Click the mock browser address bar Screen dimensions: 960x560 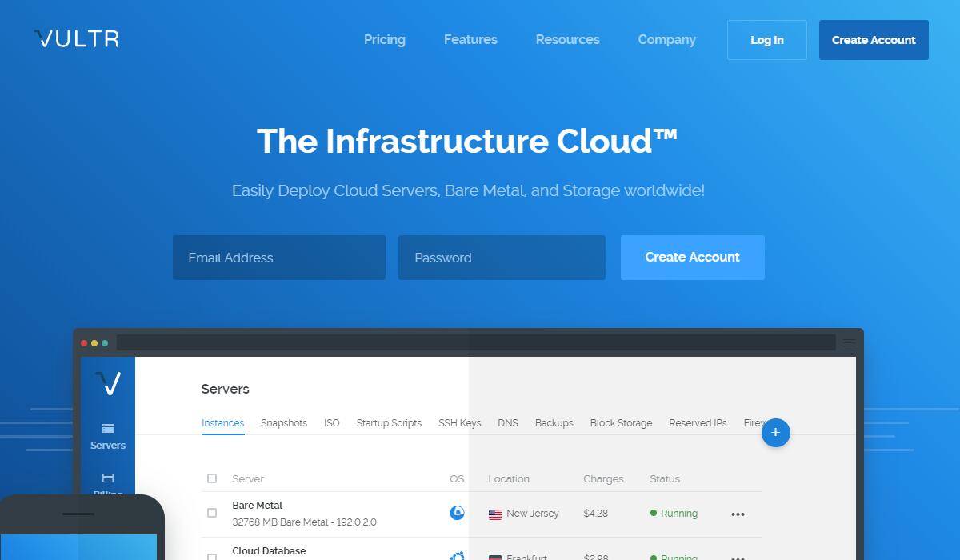pyautogui.click(x=476, y=342)
